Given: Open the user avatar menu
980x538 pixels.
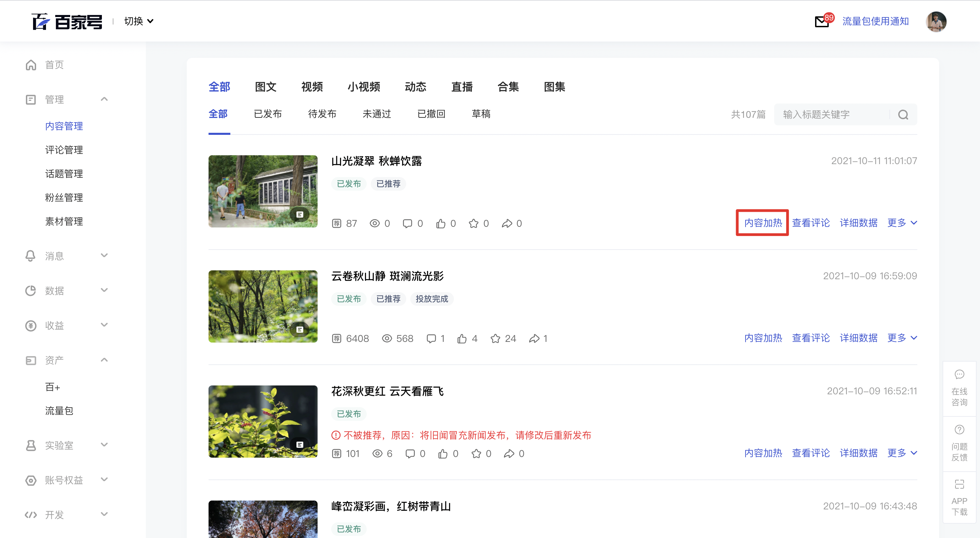Looking at the screenshot, I should 936,22.
